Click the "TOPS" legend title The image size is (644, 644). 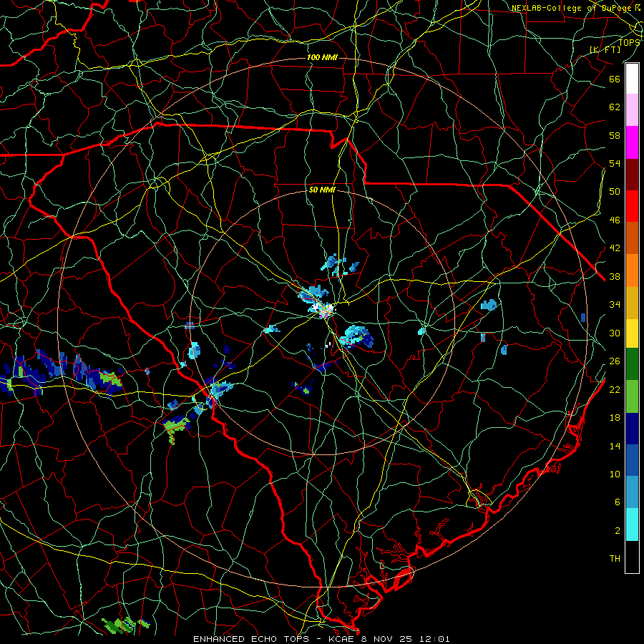[629, 43]
